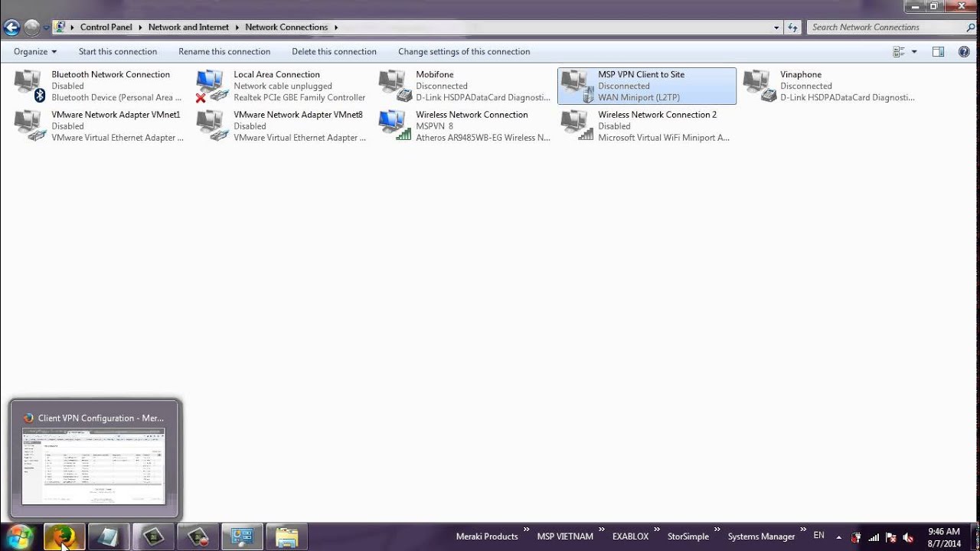The height and width of the screenshot is (551, 980).
Task: Select the VMware Network Adapter VMnet1 icon
Action: tap(31, 126)
